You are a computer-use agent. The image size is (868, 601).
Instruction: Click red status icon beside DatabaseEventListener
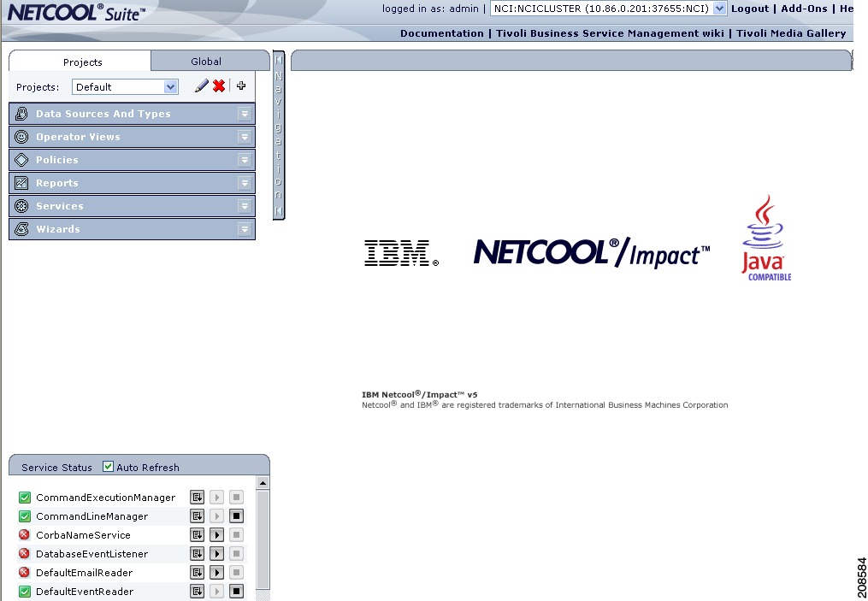click(x=24, y=554)
